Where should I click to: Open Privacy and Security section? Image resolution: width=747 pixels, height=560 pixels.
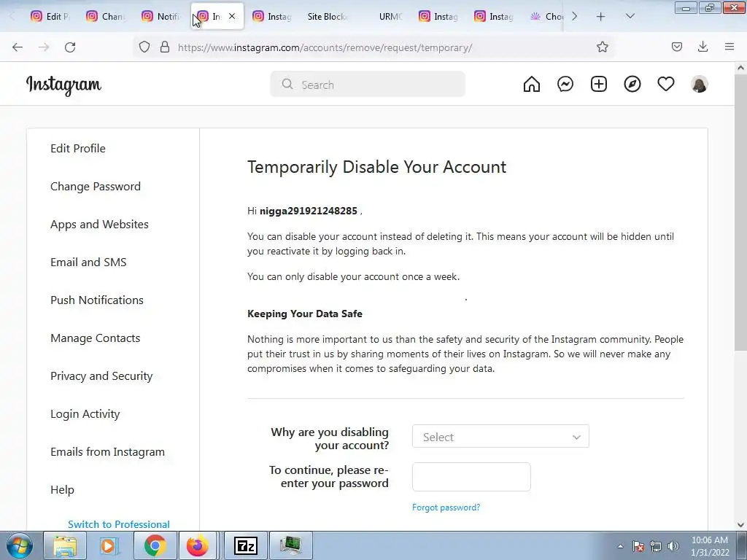click(x=101, y=376)
